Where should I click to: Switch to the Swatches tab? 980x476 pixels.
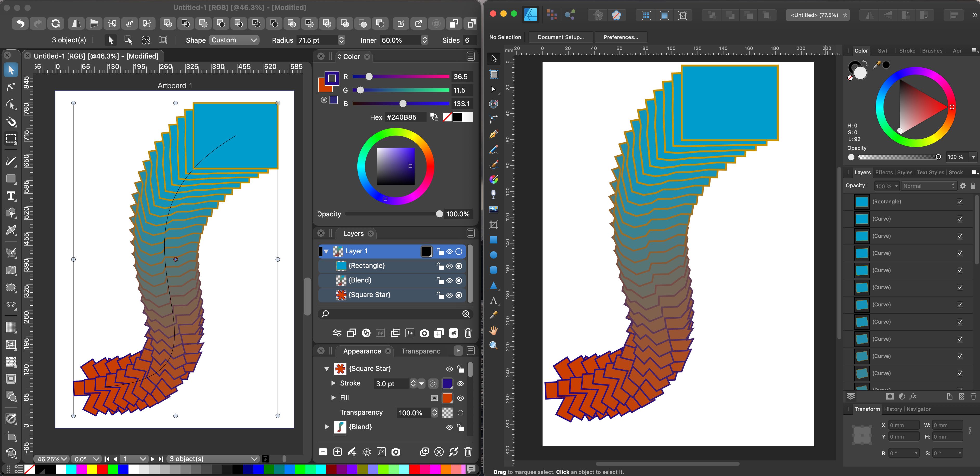click(883, 51)
